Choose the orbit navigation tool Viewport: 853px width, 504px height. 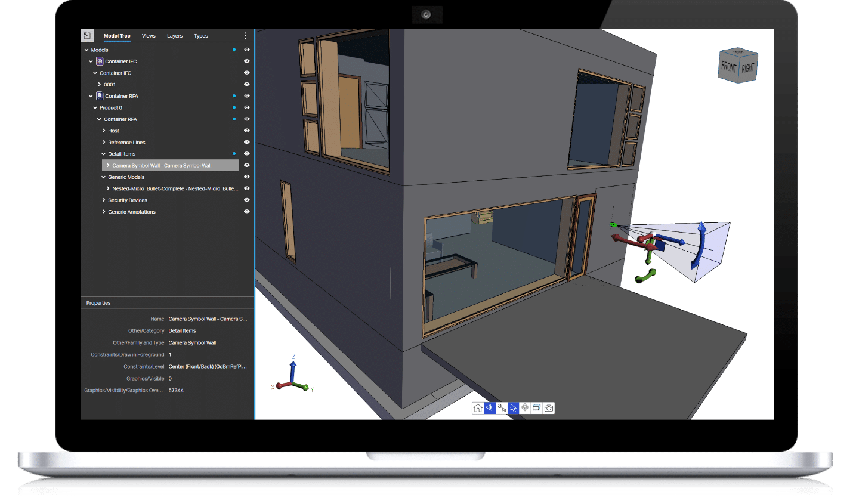pyautogui.click(x=525, y=408)
